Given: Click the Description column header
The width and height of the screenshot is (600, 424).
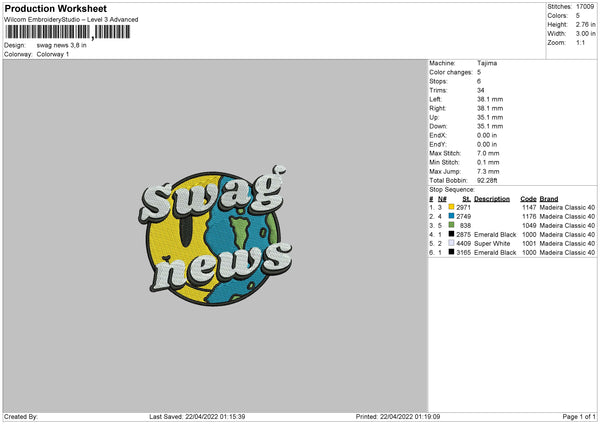Looking at the screenshot, I should [492, 199].
